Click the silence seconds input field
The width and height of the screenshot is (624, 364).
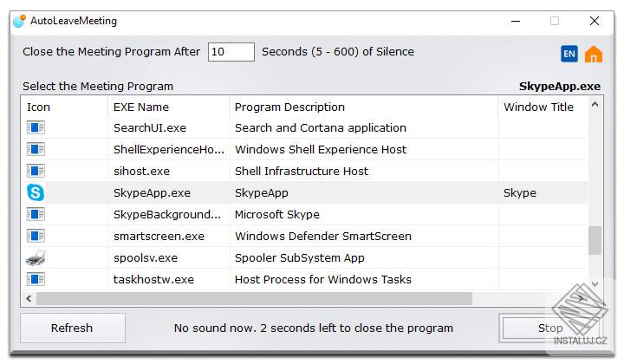point(231,52)
